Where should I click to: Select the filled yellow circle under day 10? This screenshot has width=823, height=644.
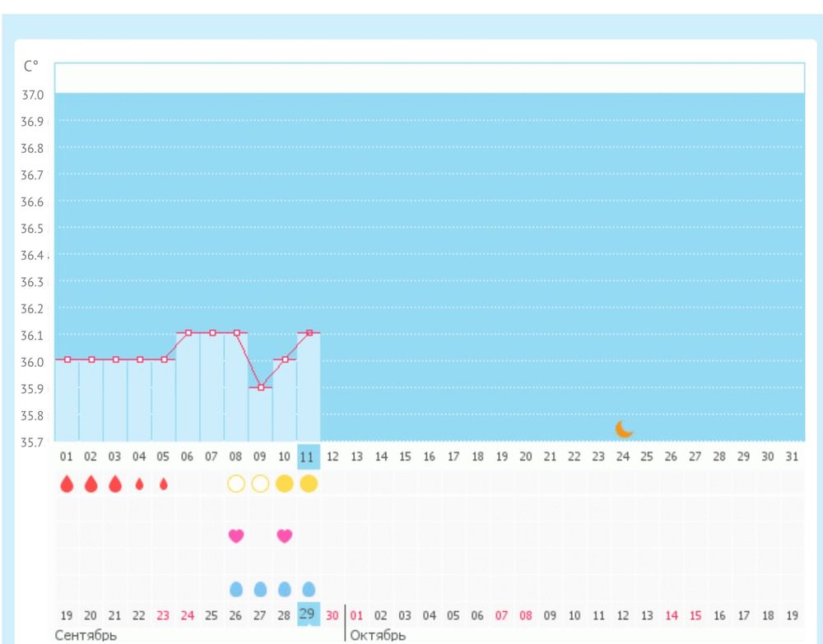click(x=285, y=484)
